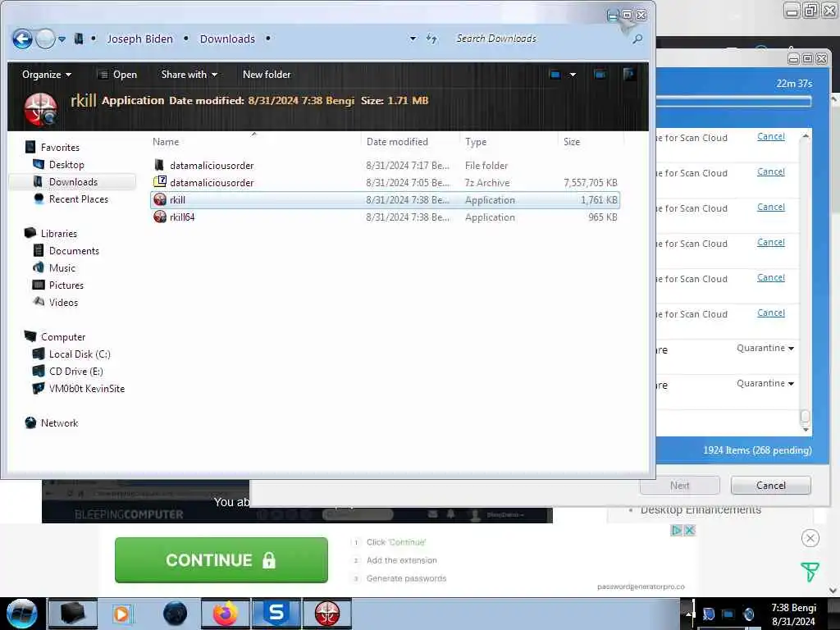This screenshot has width=840, height=630.
Task: Click the scan list scrollbar down arrow
Action: tap(806, 430)
